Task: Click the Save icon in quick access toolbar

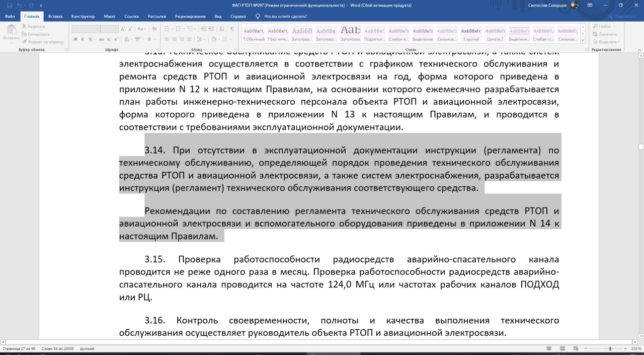Action: coord(10,5)
